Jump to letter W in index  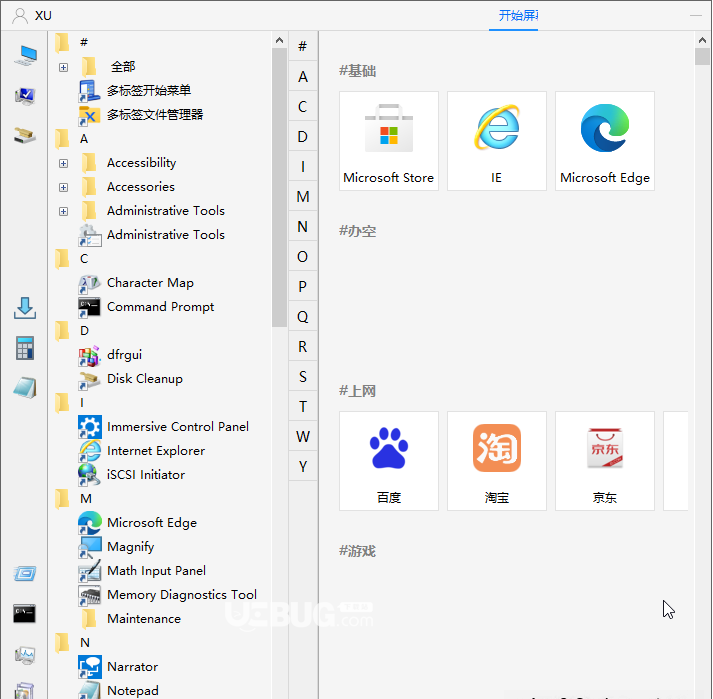pyautogui.click(x=303, y=437)
